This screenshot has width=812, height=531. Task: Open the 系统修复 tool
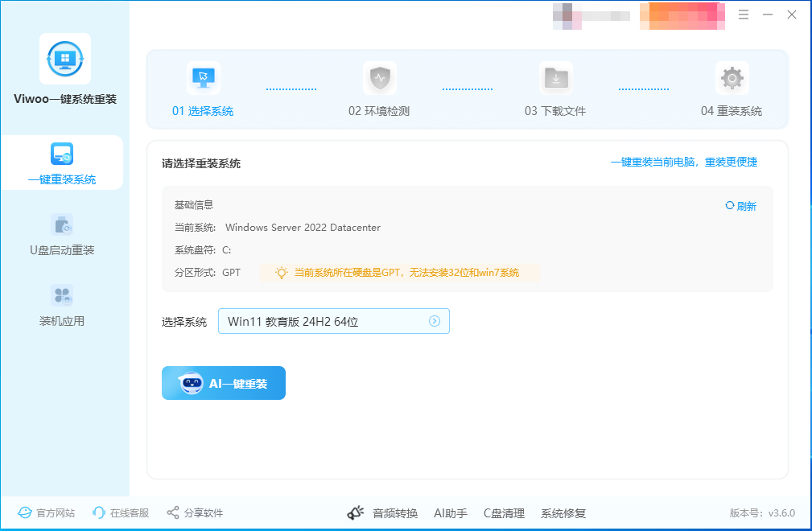[563, 513]
